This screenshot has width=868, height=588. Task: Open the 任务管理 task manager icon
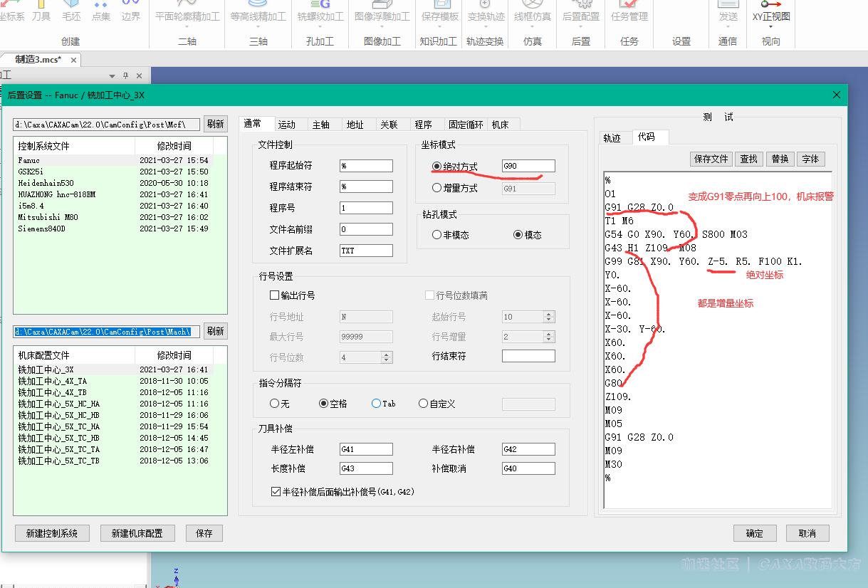click(629, 11)
